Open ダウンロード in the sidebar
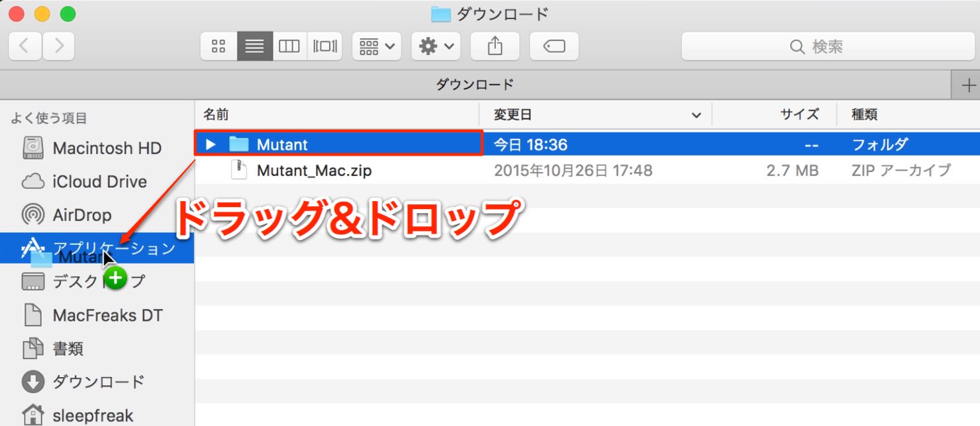Image resolution: width=980 pixels, height=426 pixels. pos(97,382)
